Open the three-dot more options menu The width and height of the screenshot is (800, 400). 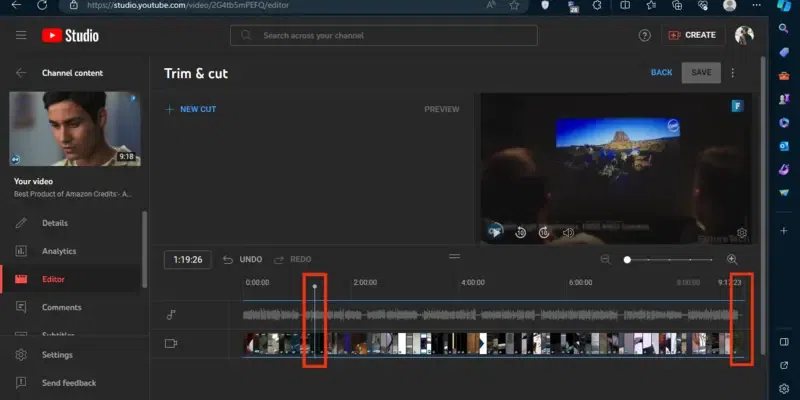coord(733,73)
